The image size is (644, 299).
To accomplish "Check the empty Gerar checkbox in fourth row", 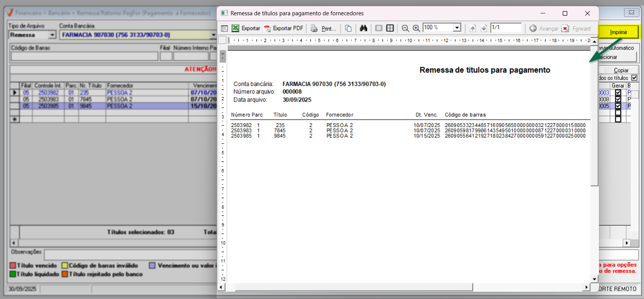I will pyautogui.click(x=618, y=113).
